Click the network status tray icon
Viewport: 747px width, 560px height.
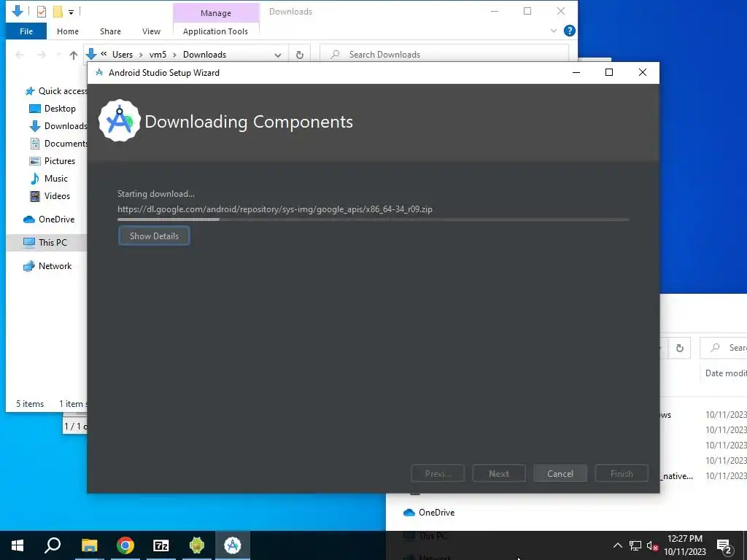(635, 545)
